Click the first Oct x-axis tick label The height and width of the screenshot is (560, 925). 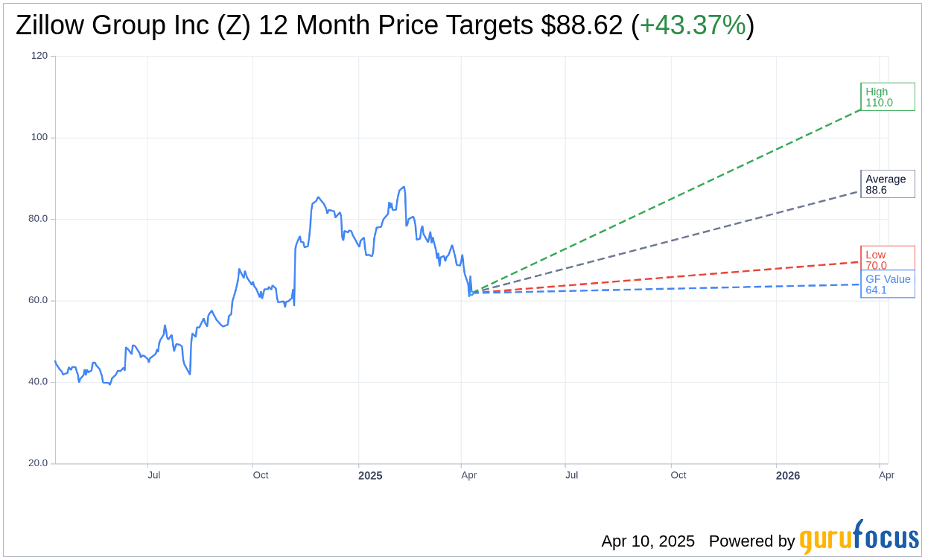261,475
